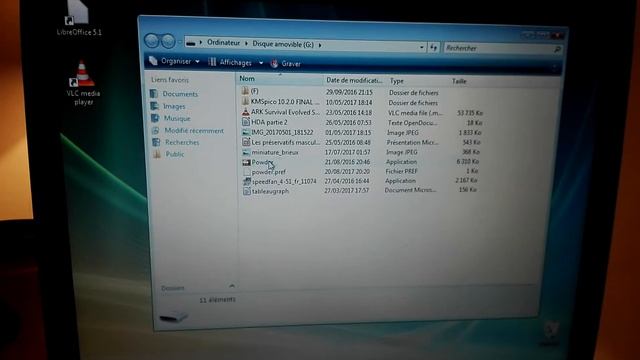Click the Ordinateur breadcrumb segment
This screenshot has width=640, height=360.
click(x=223, y=42)
